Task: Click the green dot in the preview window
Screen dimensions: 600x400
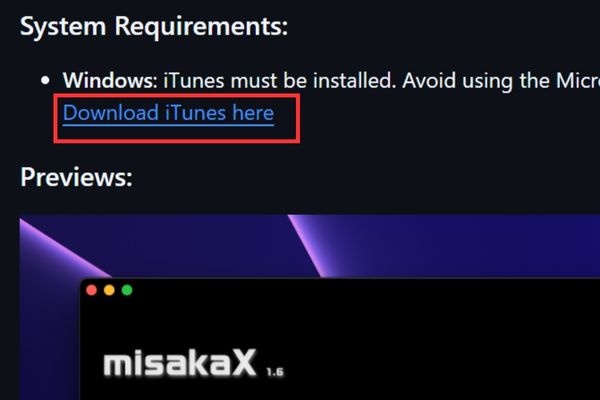Action: (127, 290)
